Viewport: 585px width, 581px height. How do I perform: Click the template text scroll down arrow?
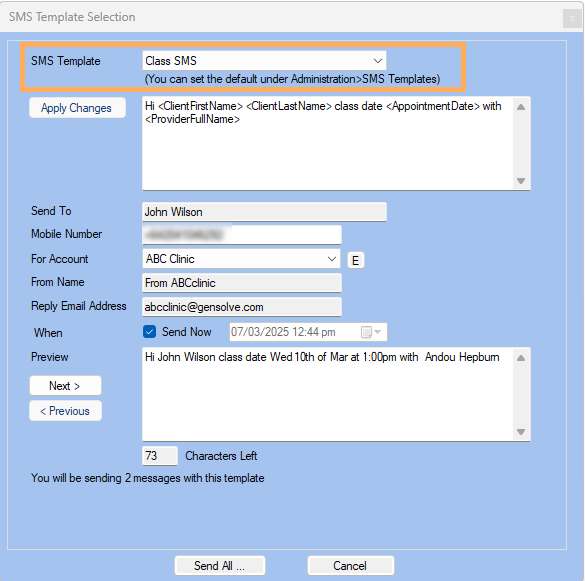point(521,181)
